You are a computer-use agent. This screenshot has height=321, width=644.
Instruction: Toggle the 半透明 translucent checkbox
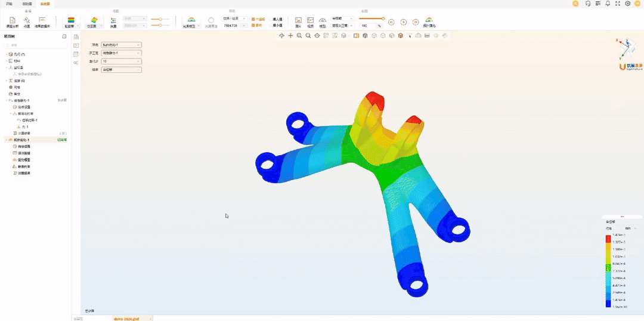pos(258,19)
